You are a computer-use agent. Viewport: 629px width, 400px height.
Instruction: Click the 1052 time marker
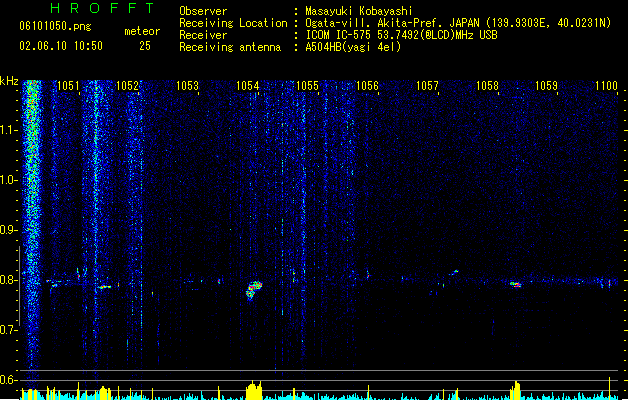point(127,86)
